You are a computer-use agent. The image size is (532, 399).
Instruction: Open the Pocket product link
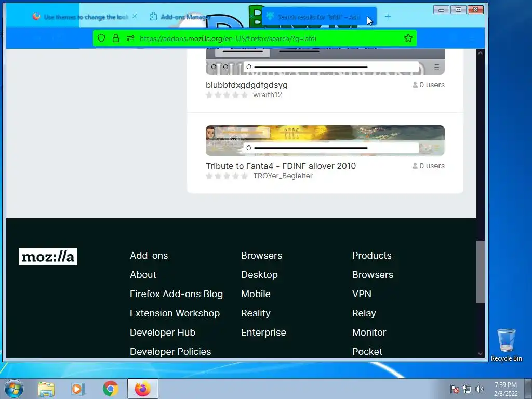coord(367,352)
